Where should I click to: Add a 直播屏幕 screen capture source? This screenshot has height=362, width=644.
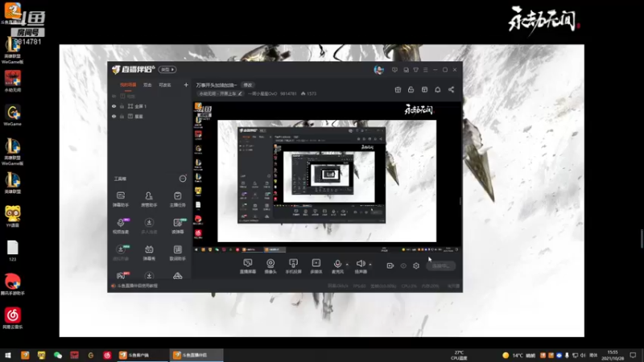click(x=248, y=266)
